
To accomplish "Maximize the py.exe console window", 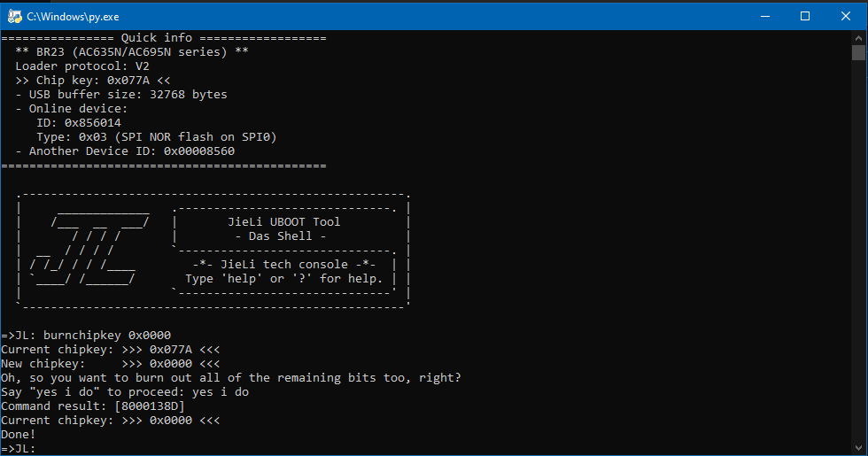I will pos(805,17).
